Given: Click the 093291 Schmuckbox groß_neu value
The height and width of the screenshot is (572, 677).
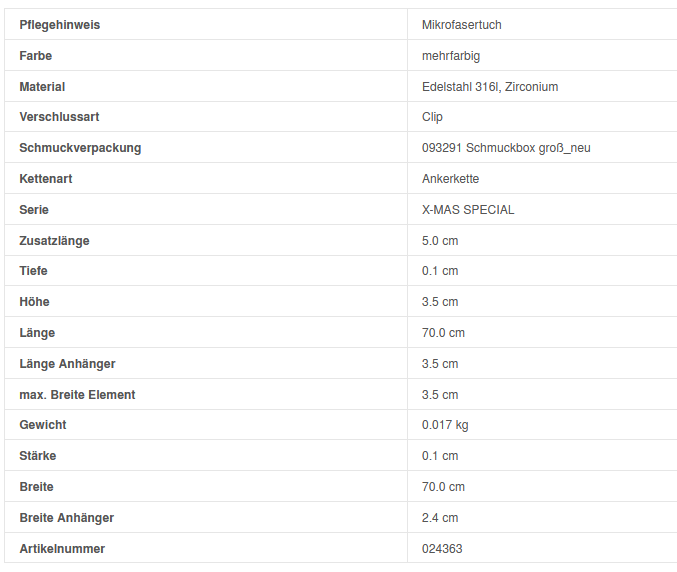Looking at the screenshot, I should [x=506, y=148].
